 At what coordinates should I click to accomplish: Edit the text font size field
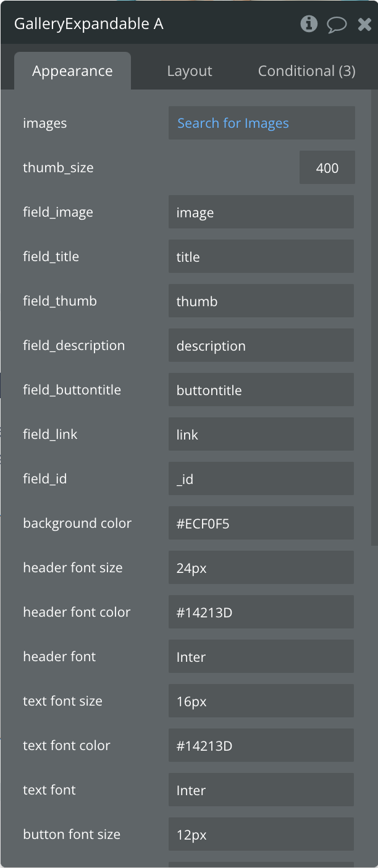click(261, 701)
